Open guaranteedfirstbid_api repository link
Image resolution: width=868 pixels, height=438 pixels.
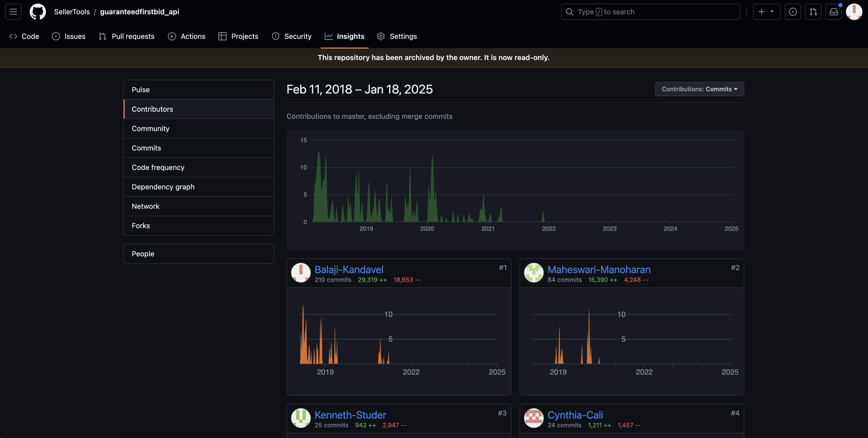tap(139, 12)
